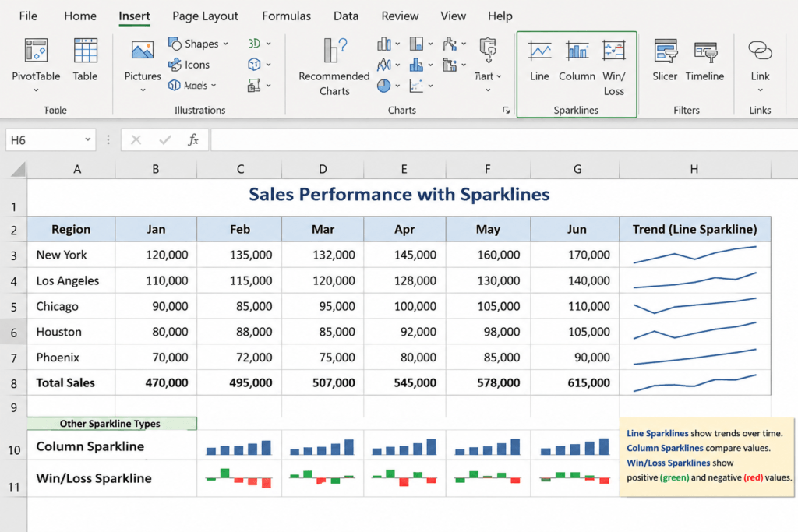798x532 pixels.
Task: Select column header H
Action: [x=694, y=169]
